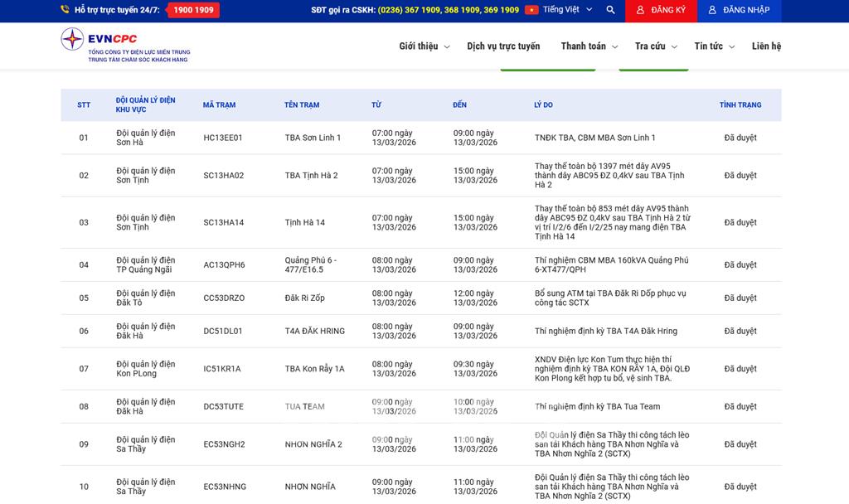
Task: Expand the Tin tức menu
Action: [714, 46]
